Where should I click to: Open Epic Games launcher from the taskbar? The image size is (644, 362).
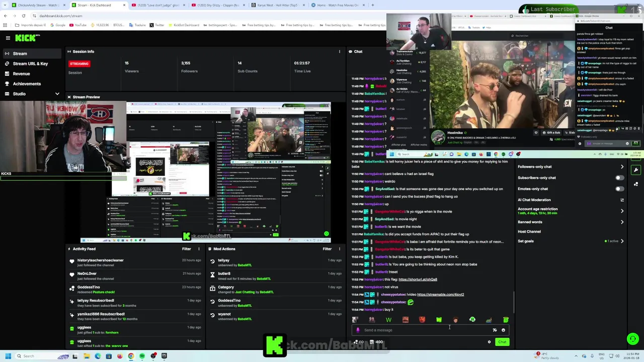pyautogui.click(x=164, y=356)
